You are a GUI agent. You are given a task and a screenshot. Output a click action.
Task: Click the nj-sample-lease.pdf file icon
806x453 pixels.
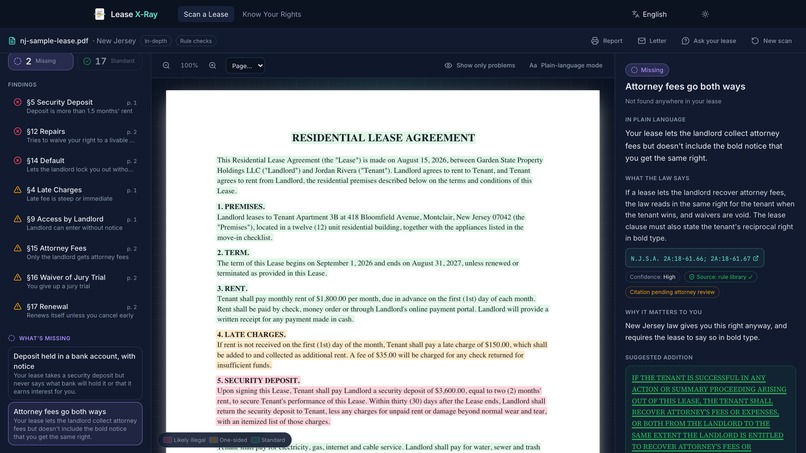click(x=12, y=41)
